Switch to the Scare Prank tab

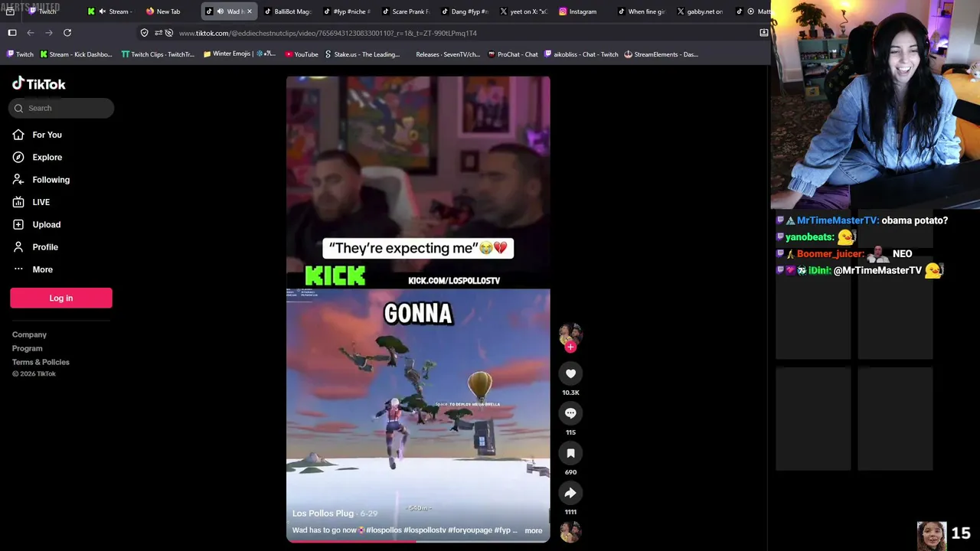[406, 11]
